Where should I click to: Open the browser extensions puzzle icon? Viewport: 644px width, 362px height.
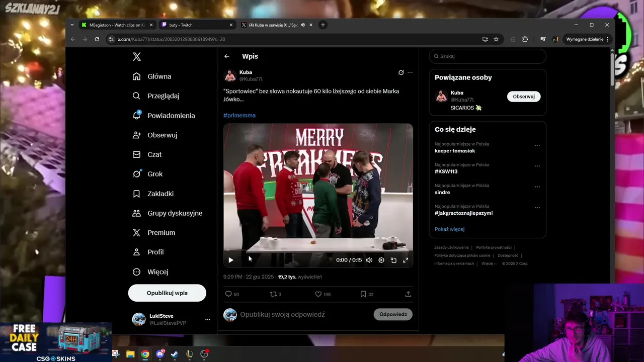coord(525,39)
